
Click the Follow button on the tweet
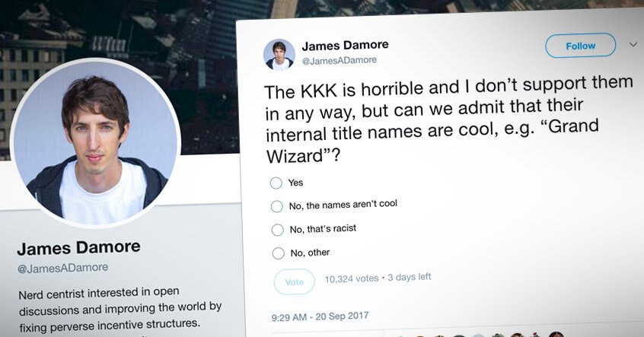click(580, 46)
